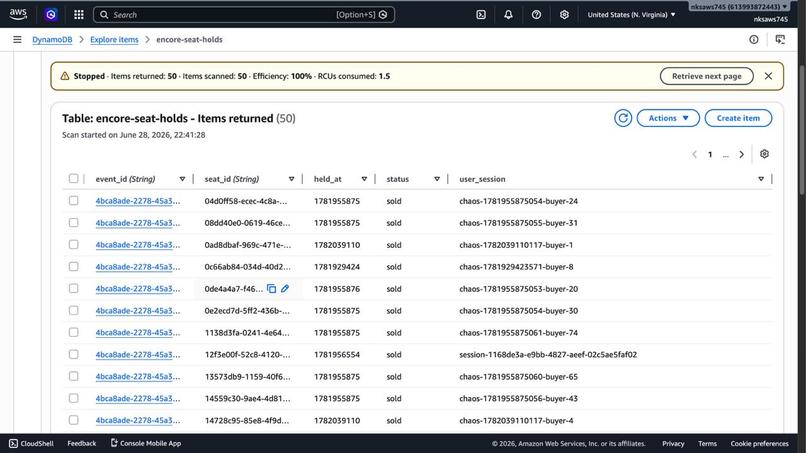Select row with seat 0de4a4a7-f46
The width and height of the screenshot is (806, 453).
tap(74, 288)
